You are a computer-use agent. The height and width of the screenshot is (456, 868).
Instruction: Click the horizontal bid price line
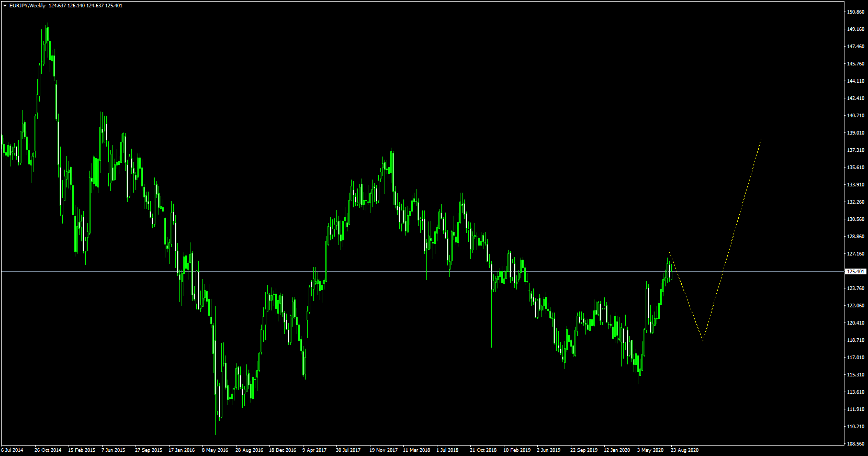(419, 271)
